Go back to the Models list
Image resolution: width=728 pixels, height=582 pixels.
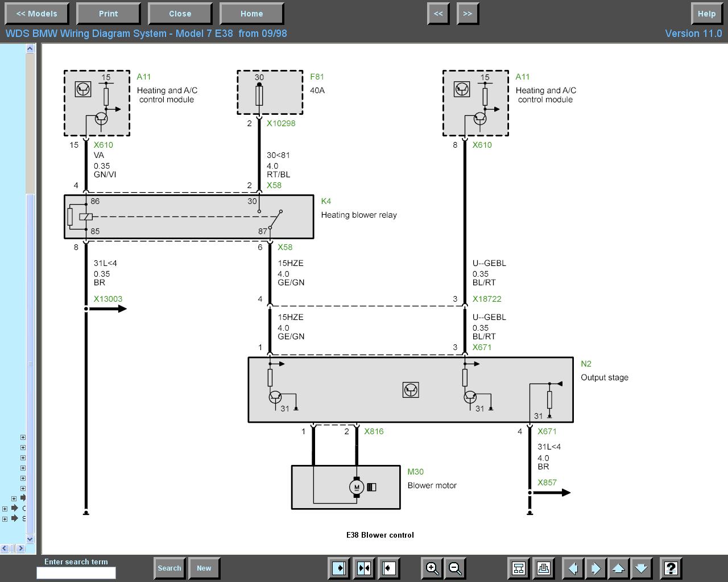[x=36, y=14]
